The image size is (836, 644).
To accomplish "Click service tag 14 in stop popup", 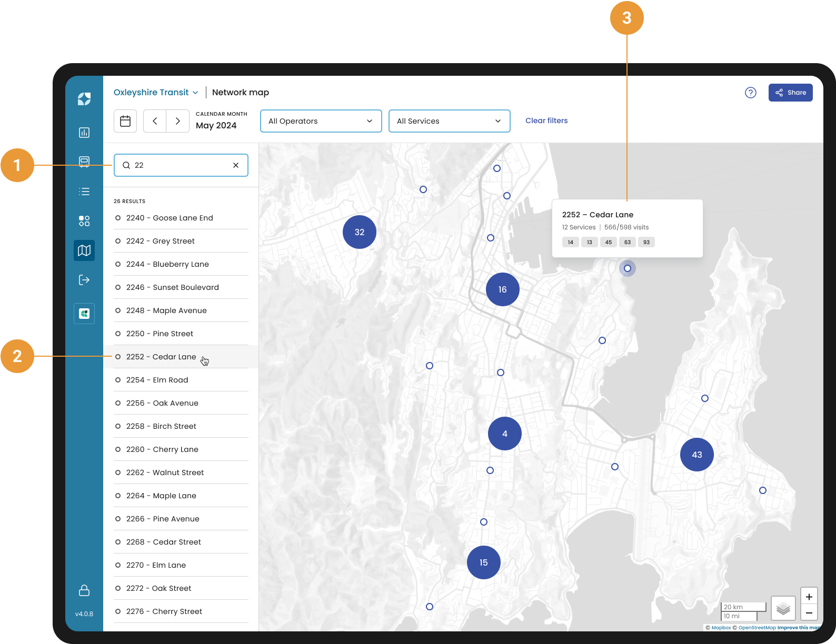I will [x=571, y=242].
